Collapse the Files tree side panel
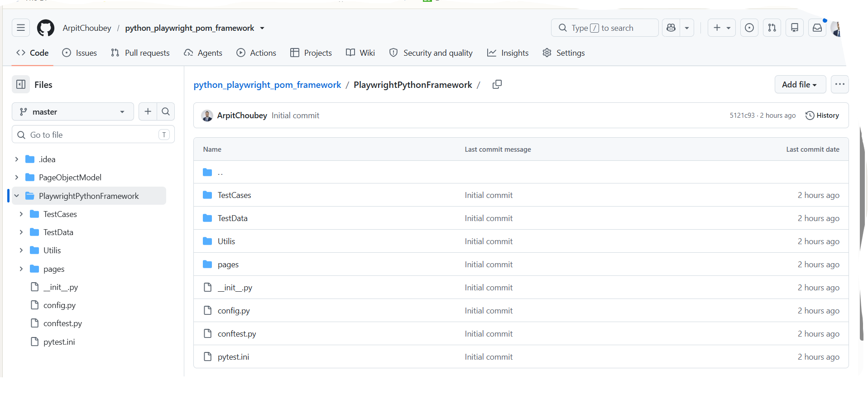Viewport: 868px width, 395px height. coord(21,85)
